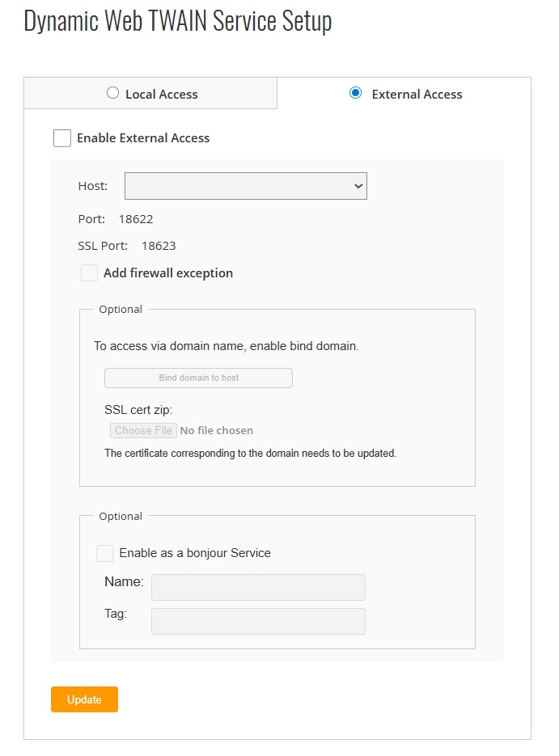Click the No file chosen text

(x=216, y=431)
